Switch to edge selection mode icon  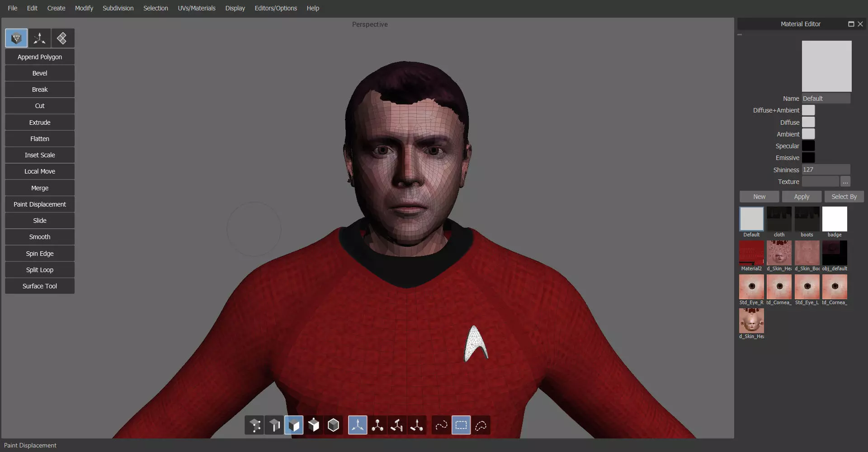[x=274, y=425]
